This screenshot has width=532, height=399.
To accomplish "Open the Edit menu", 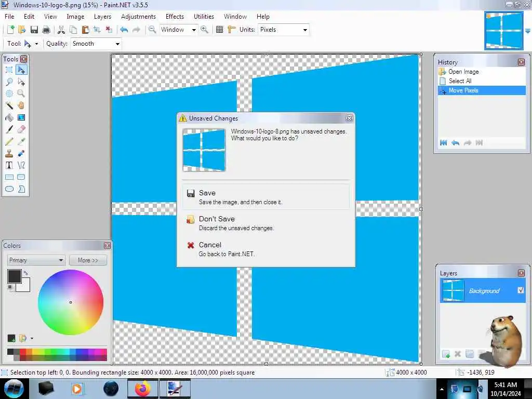I will [29, 16].
